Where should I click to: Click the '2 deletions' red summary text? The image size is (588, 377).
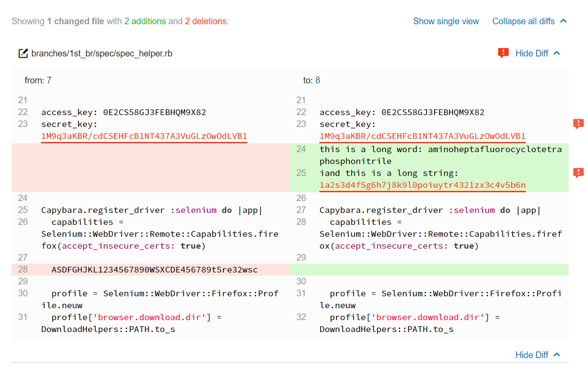206,21
